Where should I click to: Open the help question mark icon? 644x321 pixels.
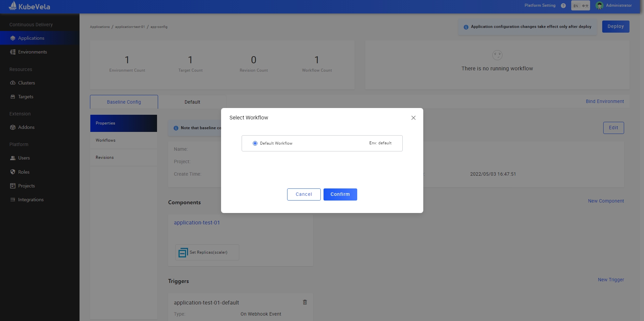tap(563, 6)
